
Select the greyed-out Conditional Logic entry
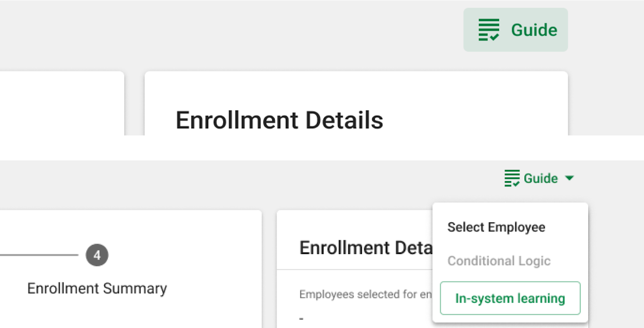point(499,261)
